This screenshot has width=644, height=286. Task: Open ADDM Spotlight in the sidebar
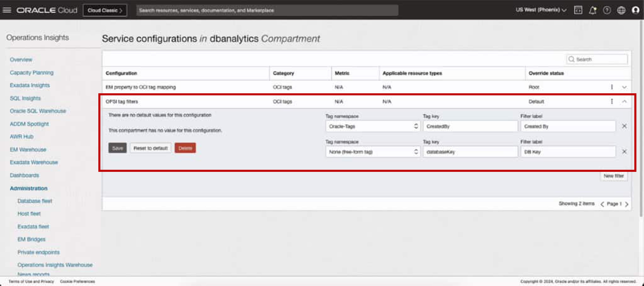(x=29, y=124)
